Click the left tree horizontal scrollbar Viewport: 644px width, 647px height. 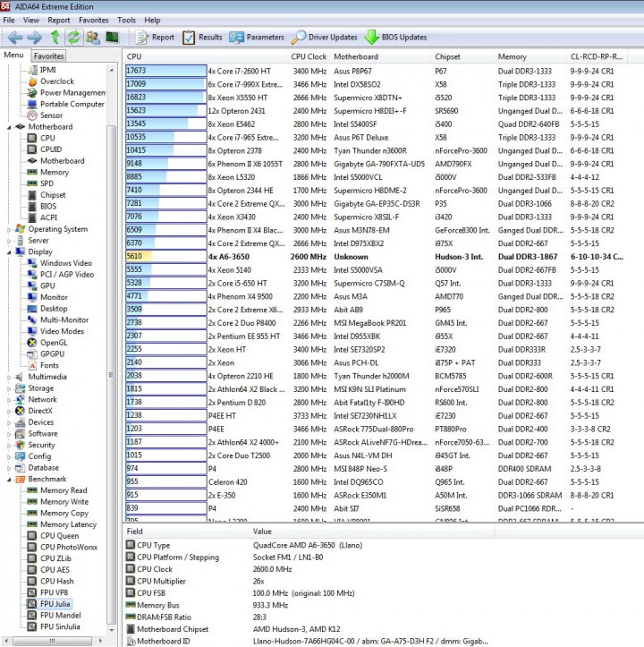pyautogui.click(x=53, y=641)
